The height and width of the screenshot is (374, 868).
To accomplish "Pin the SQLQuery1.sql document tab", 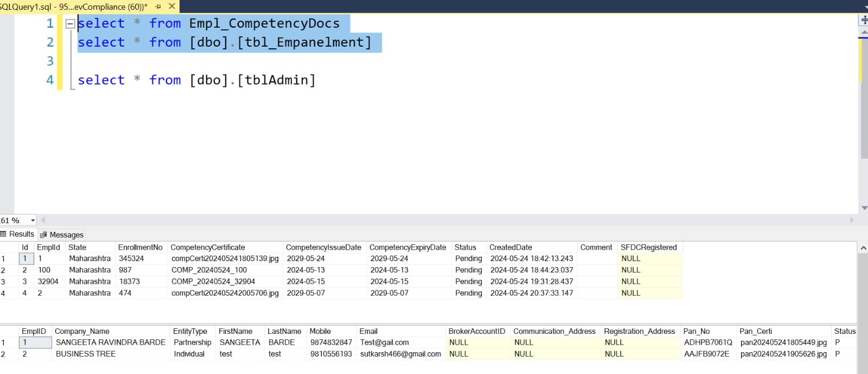I will [158, 7].
